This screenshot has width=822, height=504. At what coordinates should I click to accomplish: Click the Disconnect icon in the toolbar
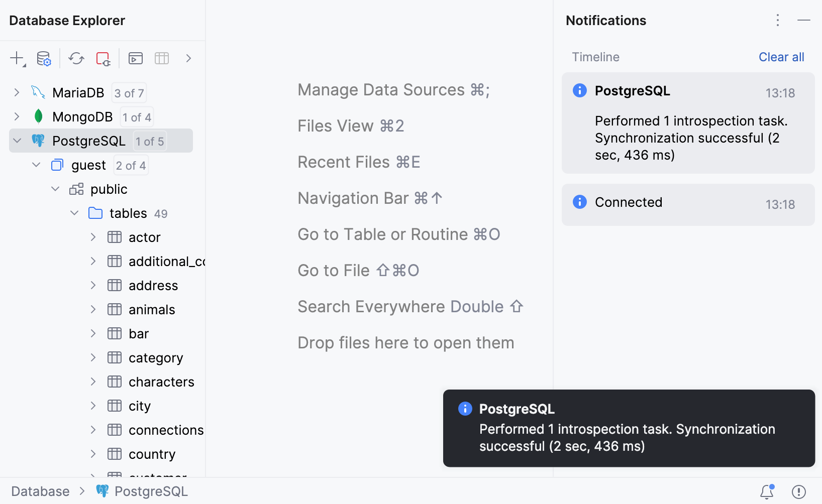(x=103, y=58)
